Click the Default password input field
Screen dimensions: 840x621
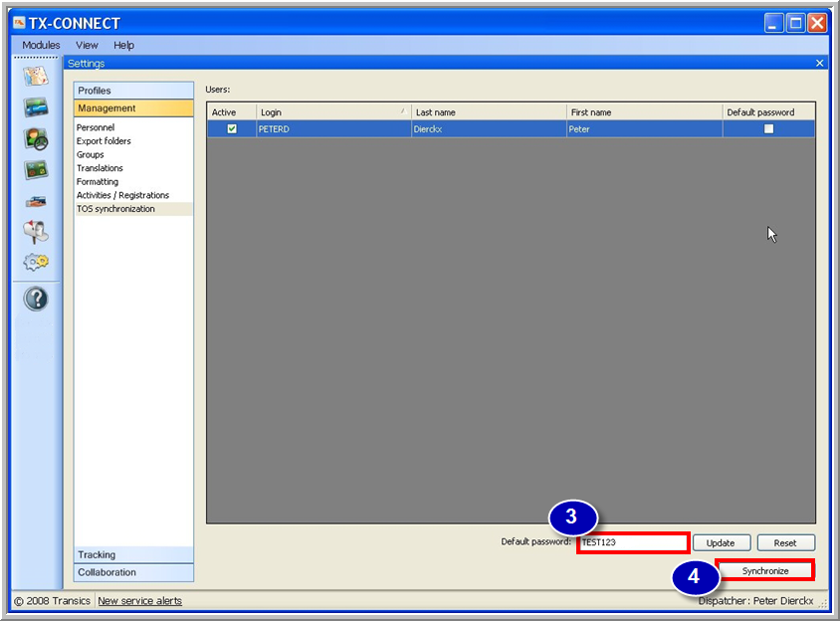632,542
